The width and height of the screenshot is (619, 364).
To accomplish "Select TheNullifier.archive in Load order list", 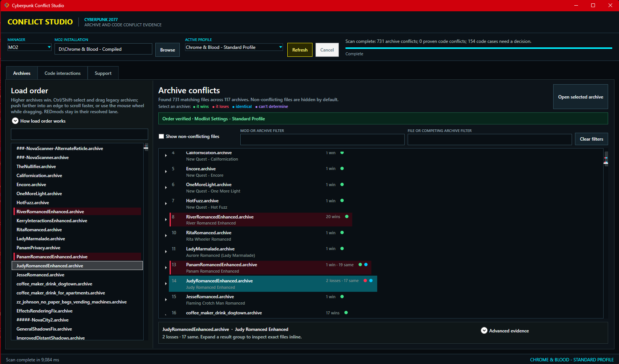I will (x=77, y=167).
